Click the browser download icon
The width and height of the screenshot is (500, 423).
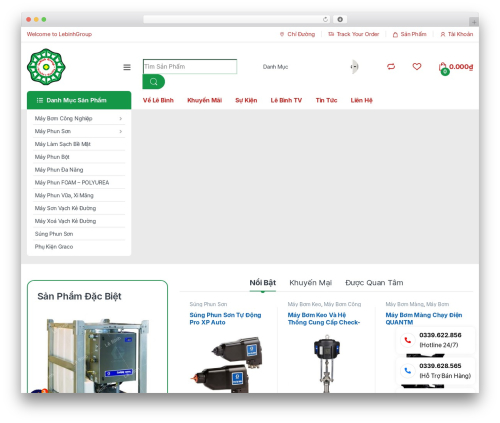click(340, 19)
